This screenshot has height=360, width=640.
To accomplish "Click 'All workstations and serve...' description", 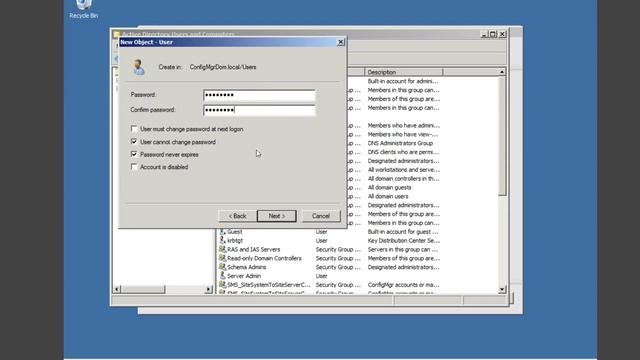I will coord(403,170).
